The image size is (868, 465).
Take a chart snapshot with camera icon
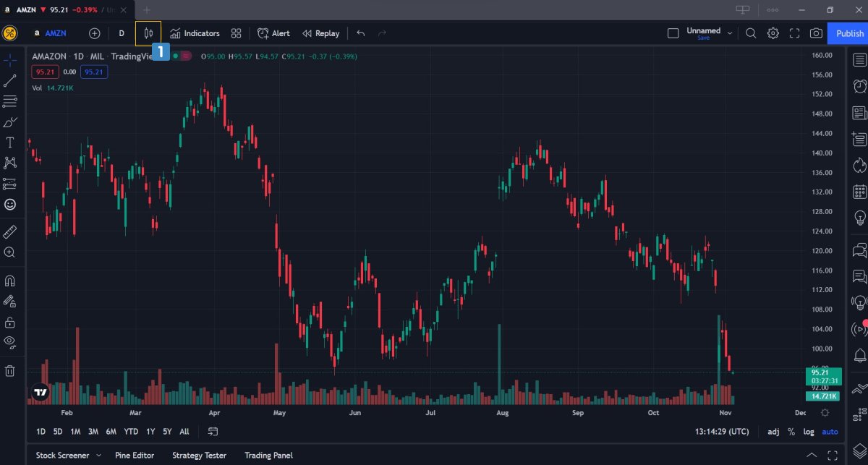(x=816, y=33)
